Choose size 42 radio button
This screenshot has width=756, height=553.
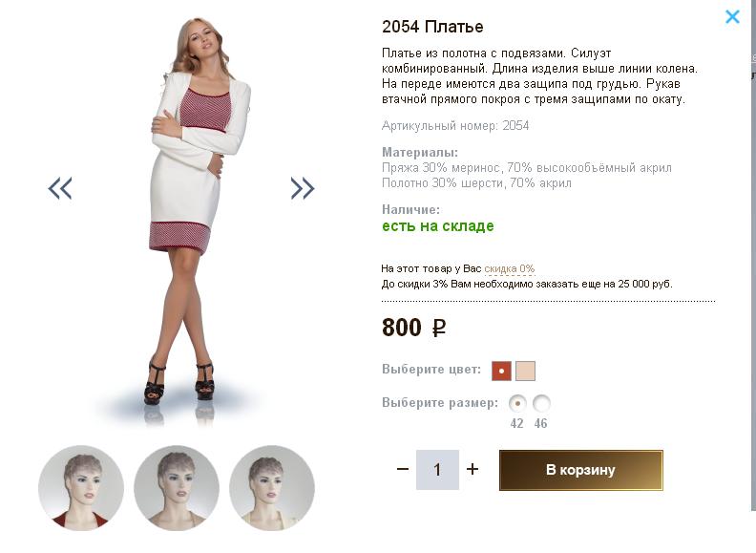pyautogui.click(x=518, y=403)
